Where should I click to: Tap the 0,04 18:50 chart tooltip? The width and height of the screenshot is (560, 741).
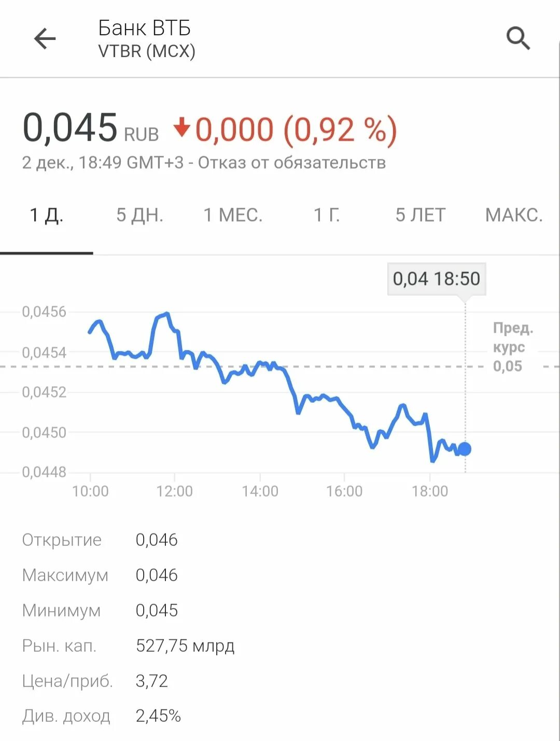[x=437, y=279]
